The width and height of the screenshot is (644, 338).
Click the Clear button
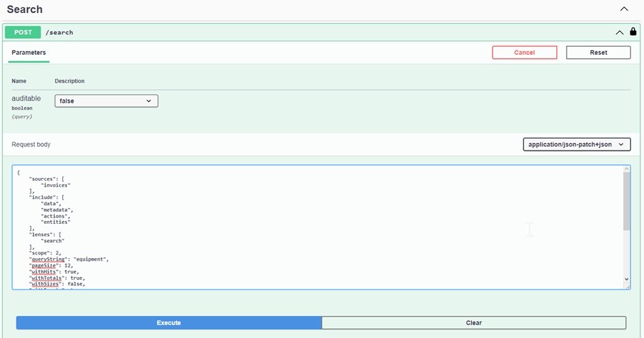473,322
